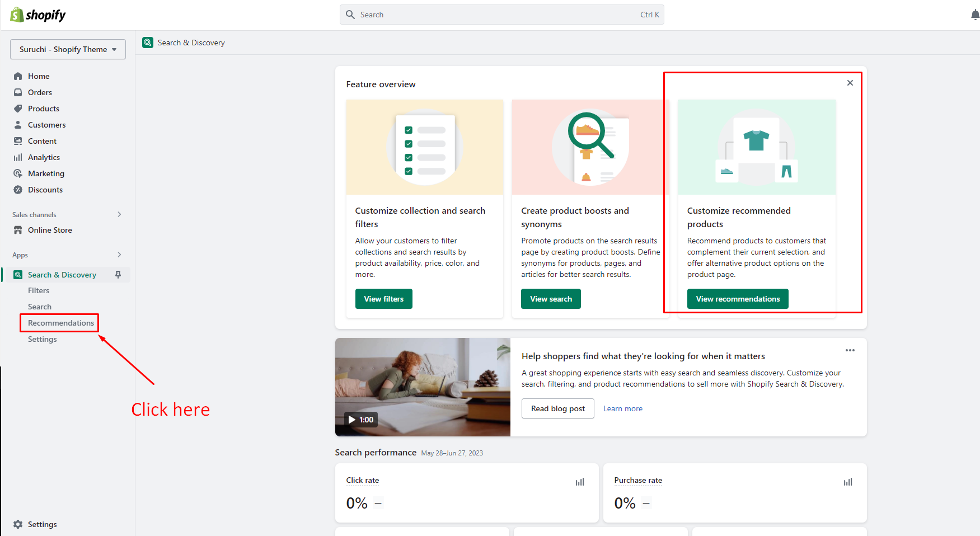Open three-dot menu on help card
Image resolution: width=980 pixels, height=536 pixels.
850,350
